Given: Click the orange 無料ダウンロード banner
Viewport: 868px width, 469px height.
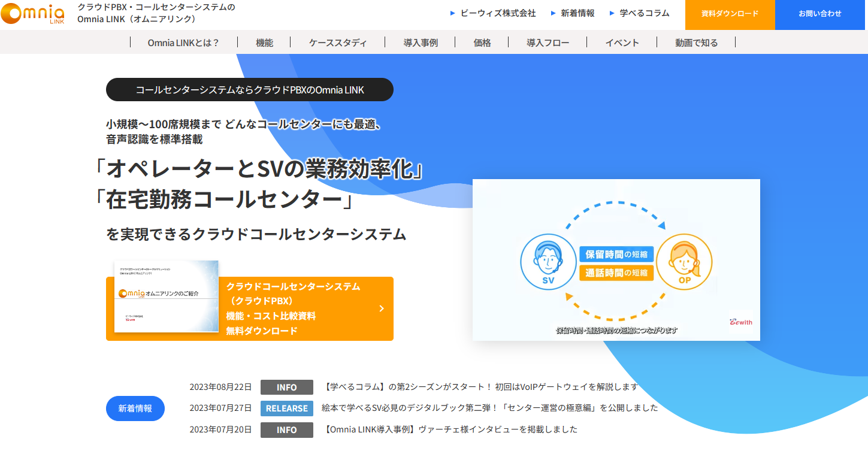Looking at the screenshot, I should 250,308.
